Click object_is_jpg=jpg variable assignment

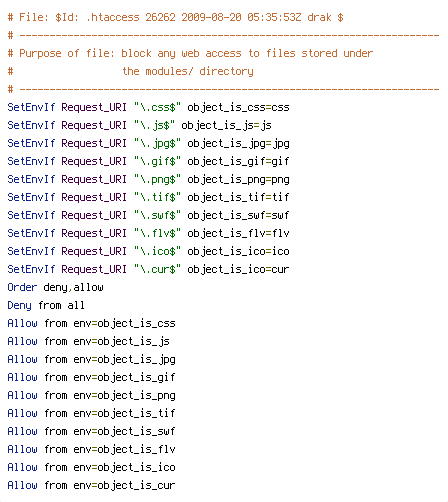pyautogui.click(x=238, y=144)
